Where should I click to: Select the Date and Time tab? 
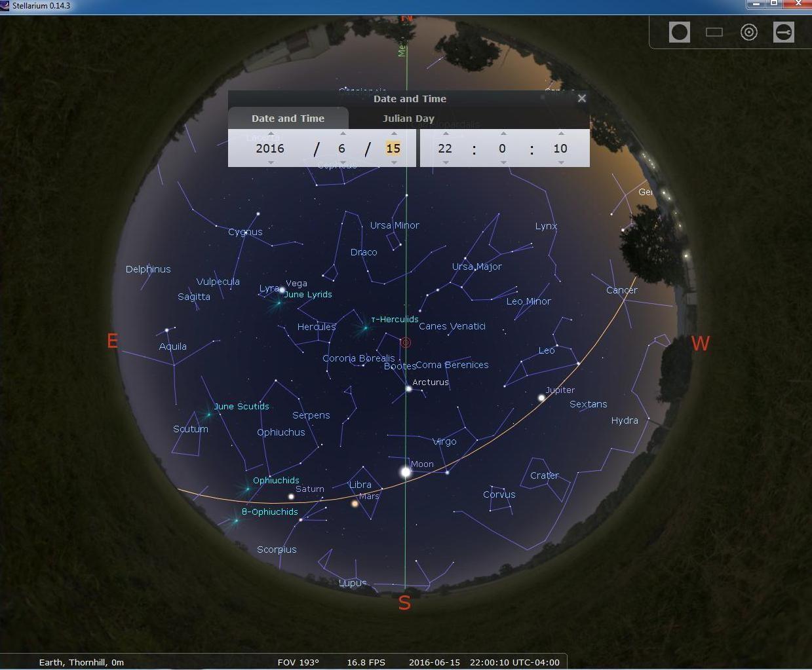pyautogui.click(x=288, y=119)
